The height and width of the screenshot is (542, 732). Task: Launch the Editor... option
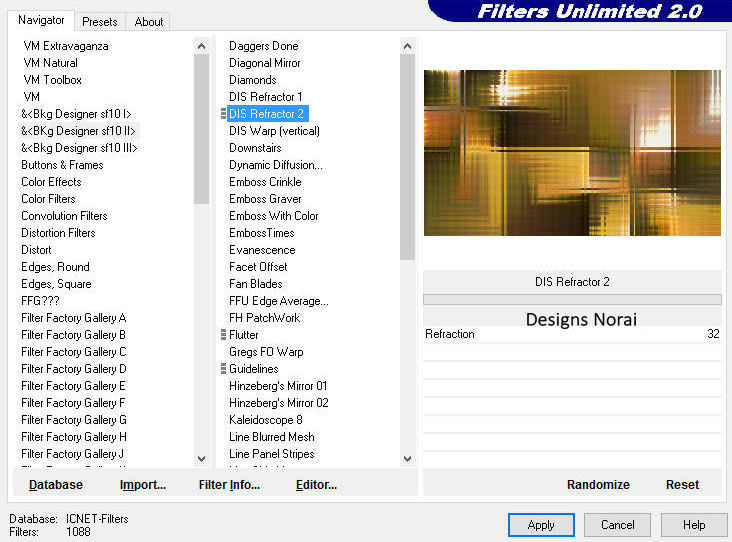[x=316, y=484]
